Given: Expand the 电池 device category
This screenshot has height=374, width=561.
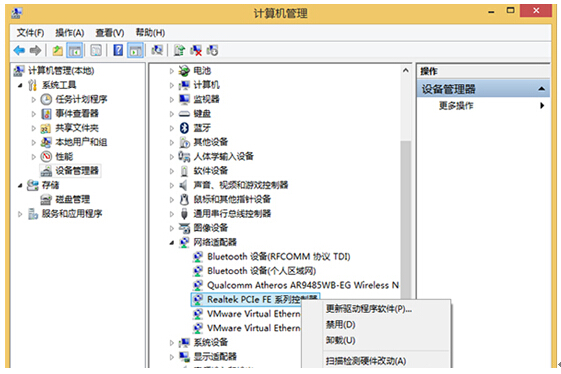Looking at the screenshot, I should coord(172,71).
